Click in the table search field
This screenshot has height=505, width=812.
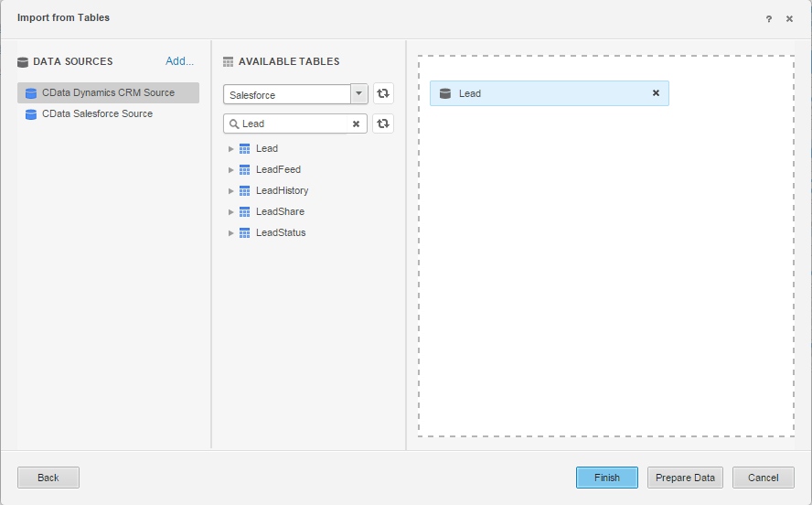[x=293, y=124]
